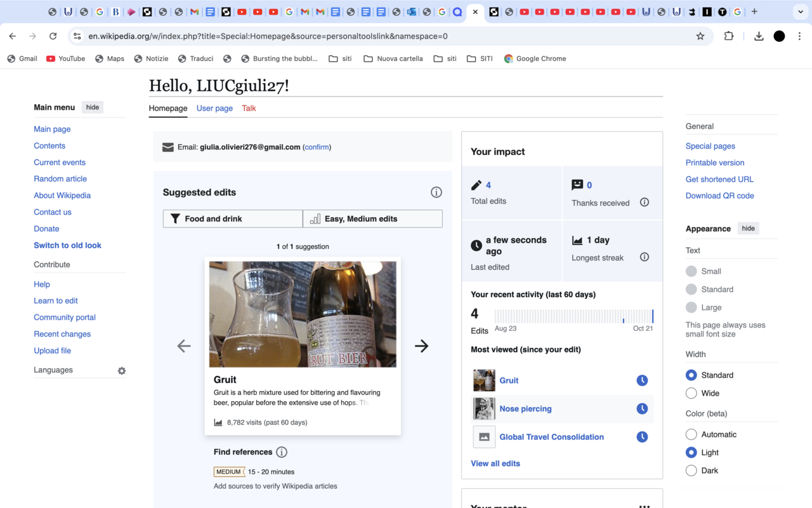Open the Food and drink topic filter
The width and height of the screenshot is (812, 508).
pos(233,218)
